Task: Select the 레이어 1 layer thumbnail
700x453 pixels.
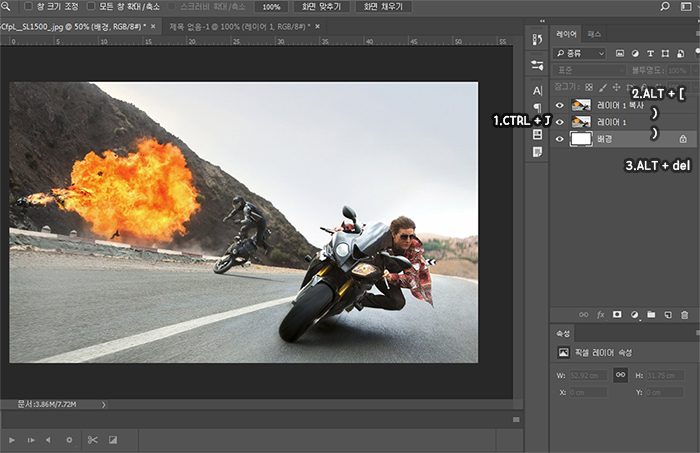Action: pos(581,122)
